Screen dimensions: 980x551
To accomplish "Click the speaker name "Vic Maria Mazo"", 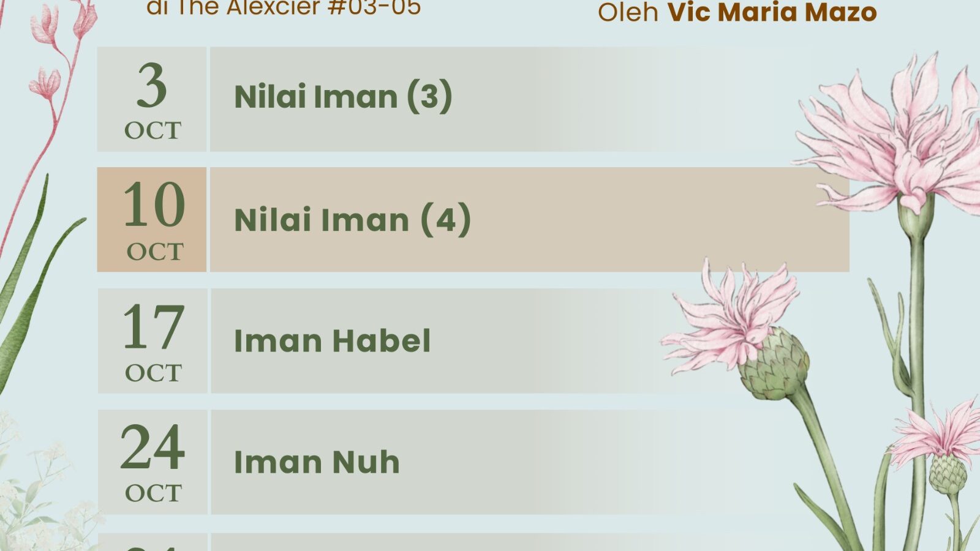I will click(772, 12).
